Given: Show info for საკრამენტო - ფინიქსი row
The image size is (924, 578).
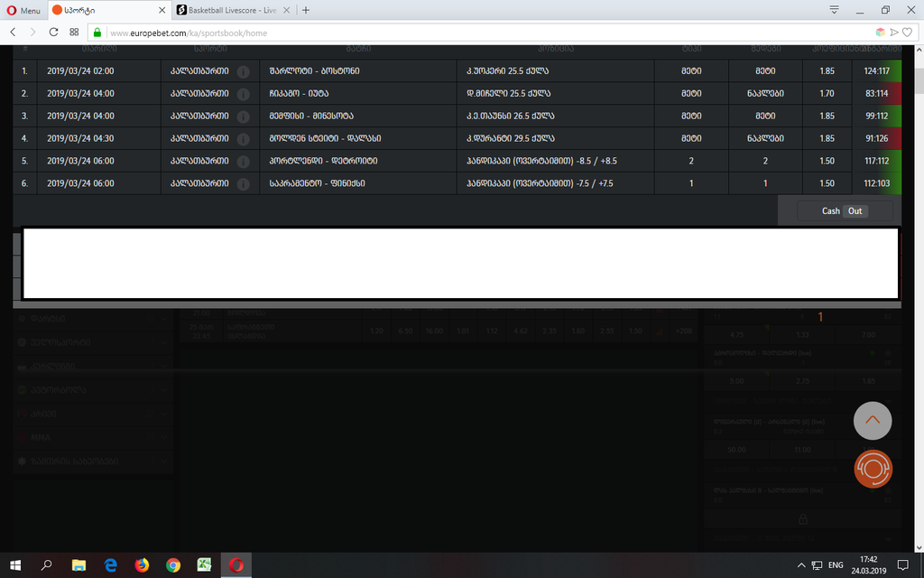Looking at the screenshot, I should [243, 183].
